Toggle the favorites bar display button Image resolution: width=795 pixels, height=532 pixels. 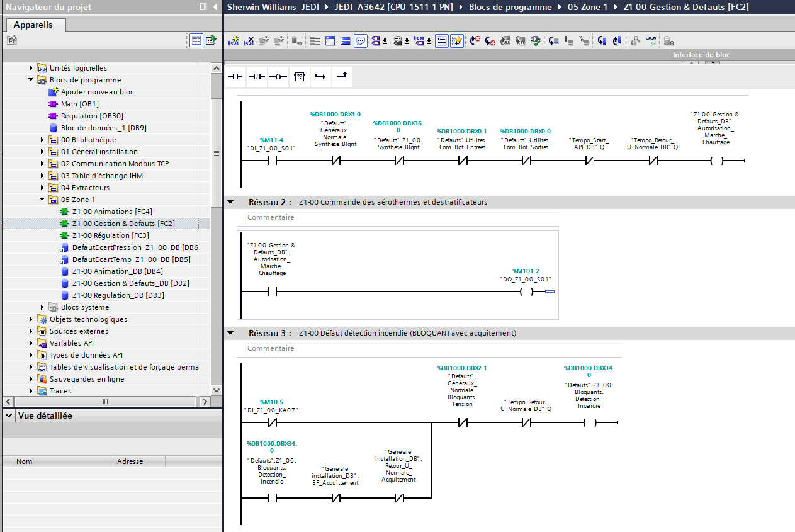coord(456,41)
